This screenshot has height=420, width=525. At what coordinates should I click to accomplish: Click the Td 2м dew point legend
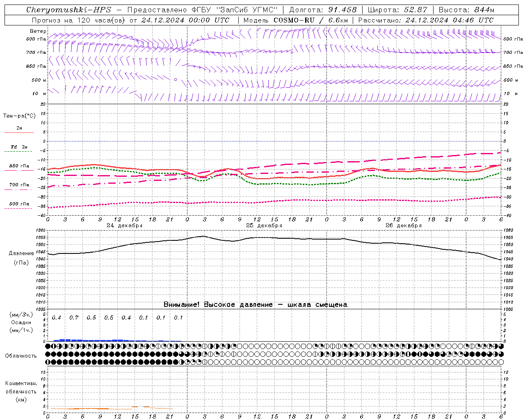pos(19,148)
